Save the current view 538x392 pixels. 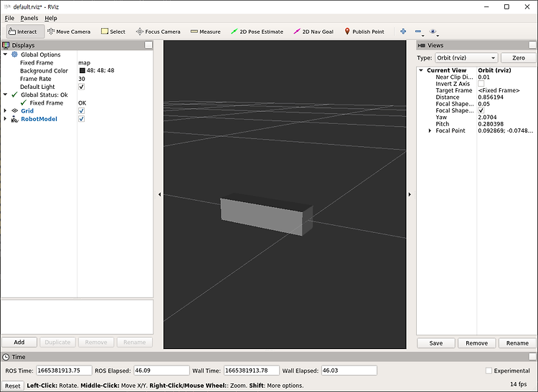pyautogui.click(x=435, y=343)
